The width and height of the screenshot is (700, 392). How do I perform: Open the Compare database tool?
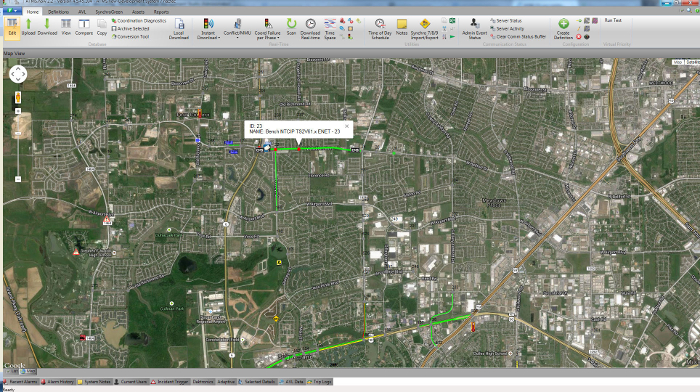[83, 27]
